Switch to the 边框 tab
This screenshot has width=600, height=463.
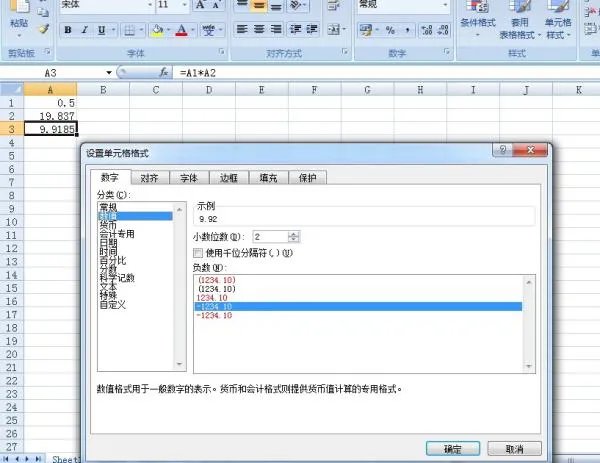point(229,178)
